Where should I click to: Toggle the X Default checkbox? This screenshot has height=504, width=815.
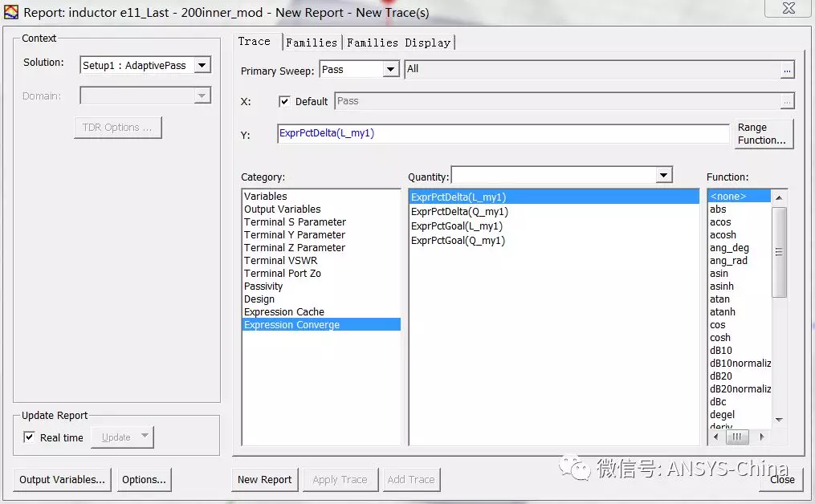click(x=284, y=101)
